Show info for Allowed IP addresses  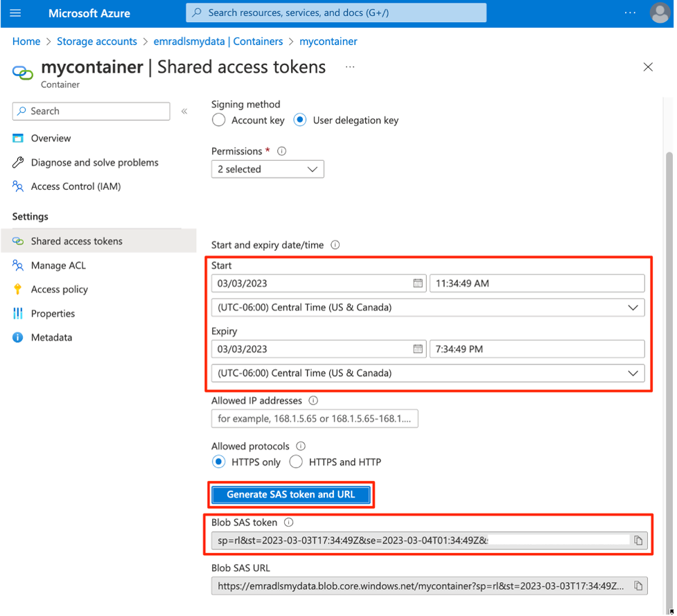pyautogui.click(x=313, y=401)
